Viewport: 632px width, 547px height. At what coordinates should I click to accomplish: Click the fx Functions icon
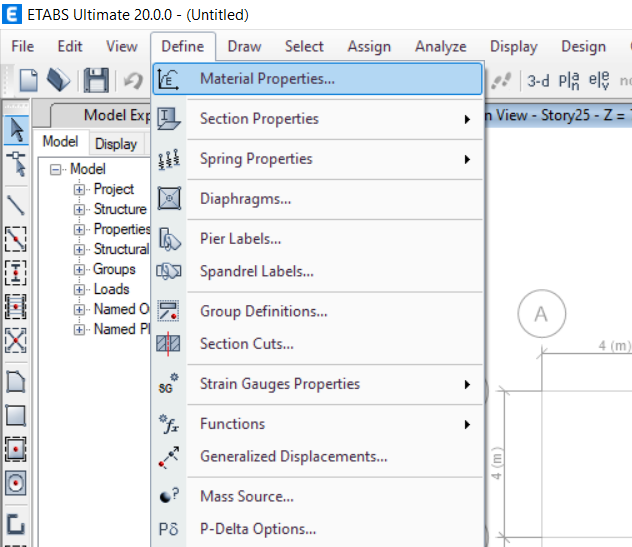(169, 424)
